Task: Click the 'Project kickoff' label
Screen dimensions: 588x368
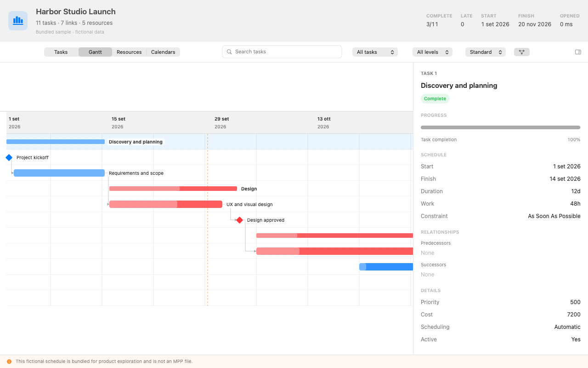Action: (32, 157)
